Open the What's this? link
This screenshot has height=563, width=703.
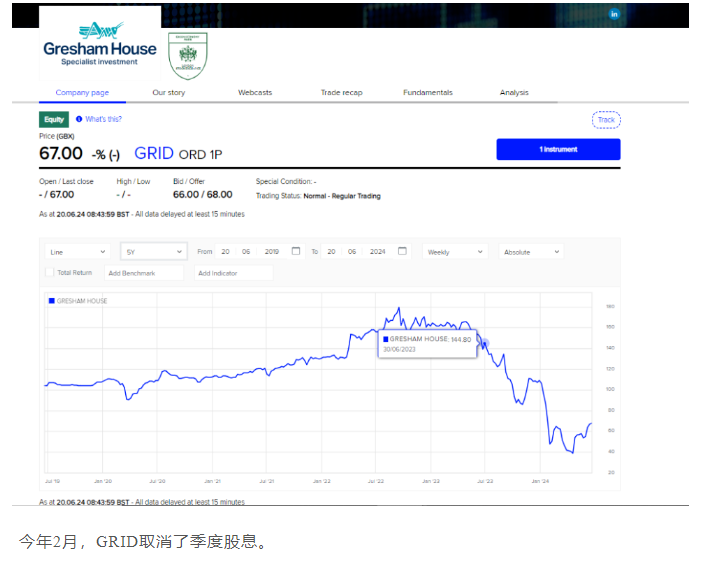(x=104, y=119)
